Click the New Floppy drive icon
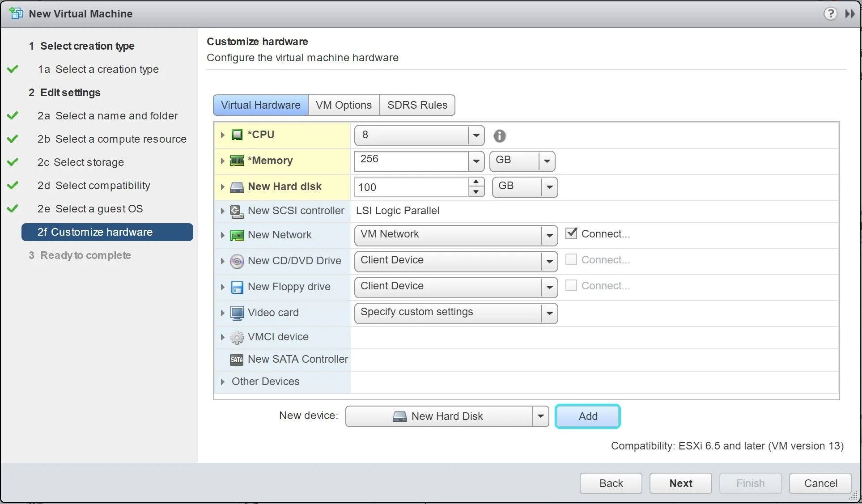The image size is (862, 504). click(x=237, y=287)
